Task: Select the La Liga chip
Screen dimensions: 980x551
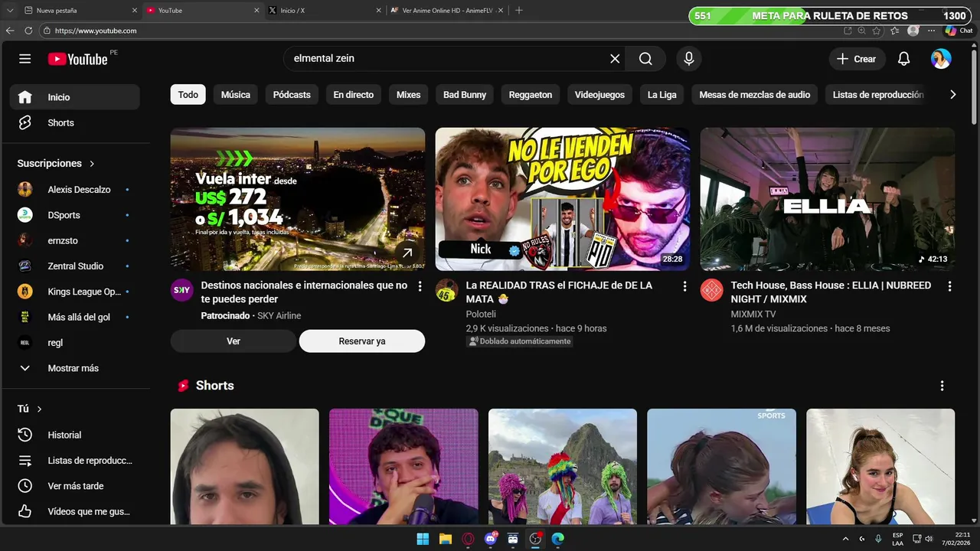Action: point(662,95)
